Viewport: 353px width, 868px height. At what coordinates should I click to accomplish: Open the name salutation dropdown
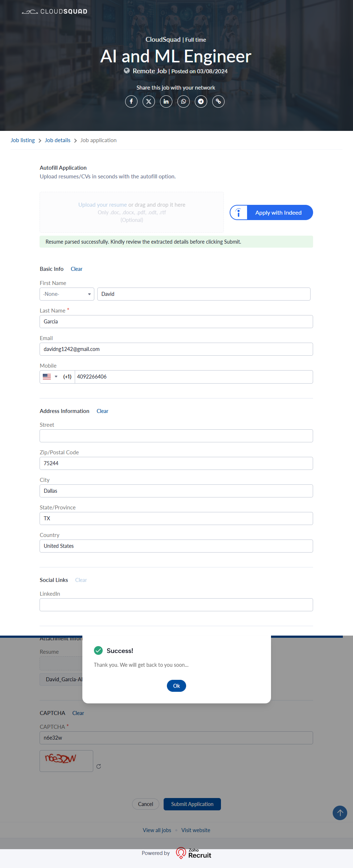pos(67,294)
